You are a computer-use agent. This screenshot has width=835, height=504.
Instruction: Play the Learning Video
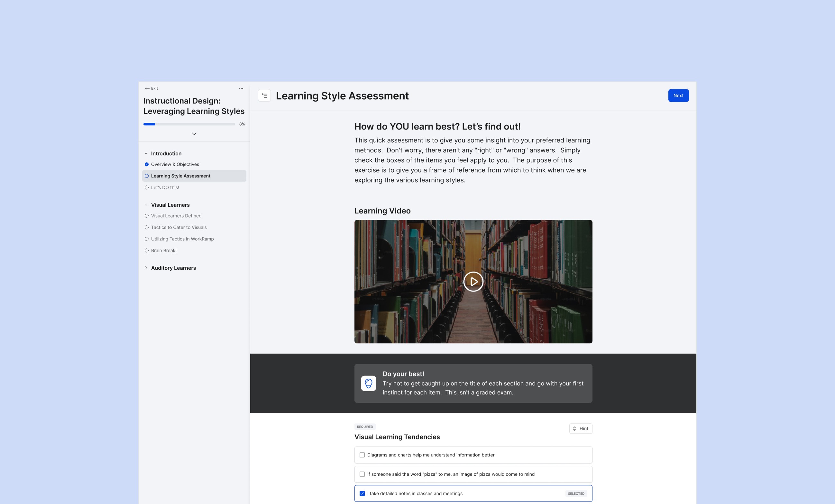473,282
